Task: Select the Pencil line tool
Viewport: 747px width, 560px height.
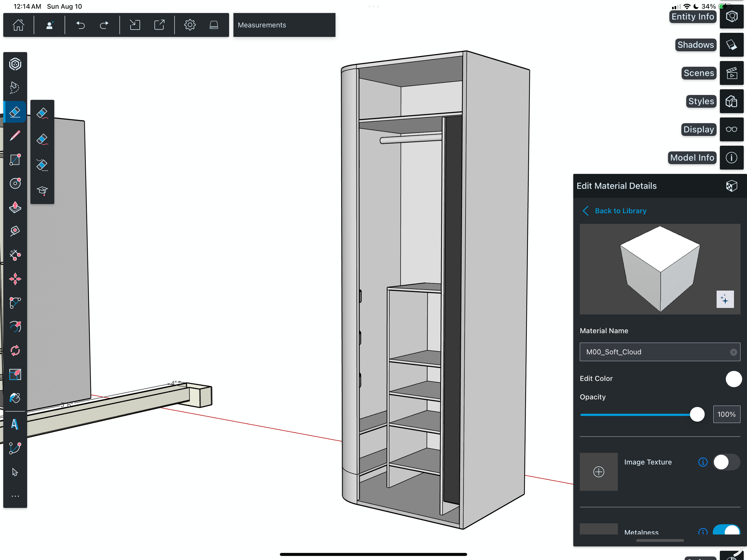Action: (x=15, y=136)
